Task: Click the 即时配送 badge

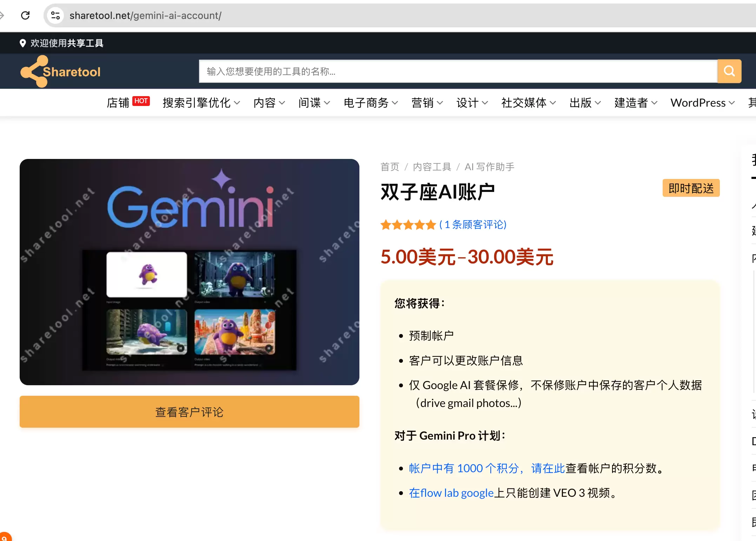Action: pyautogui.click(x=691, y=188)
